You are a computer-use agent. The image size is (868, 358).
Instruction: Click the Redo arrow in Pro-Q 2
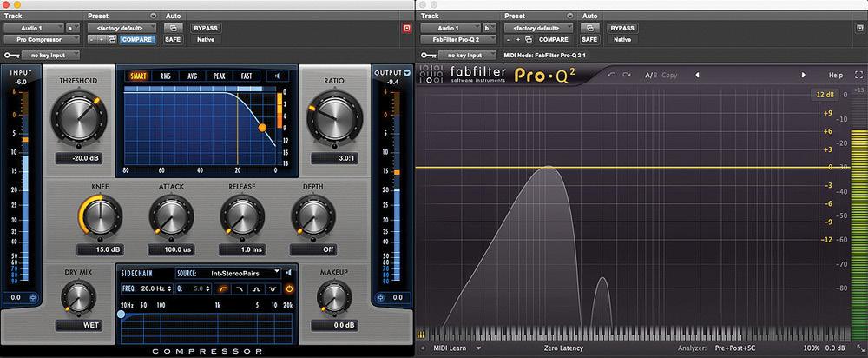click(627, 75)
